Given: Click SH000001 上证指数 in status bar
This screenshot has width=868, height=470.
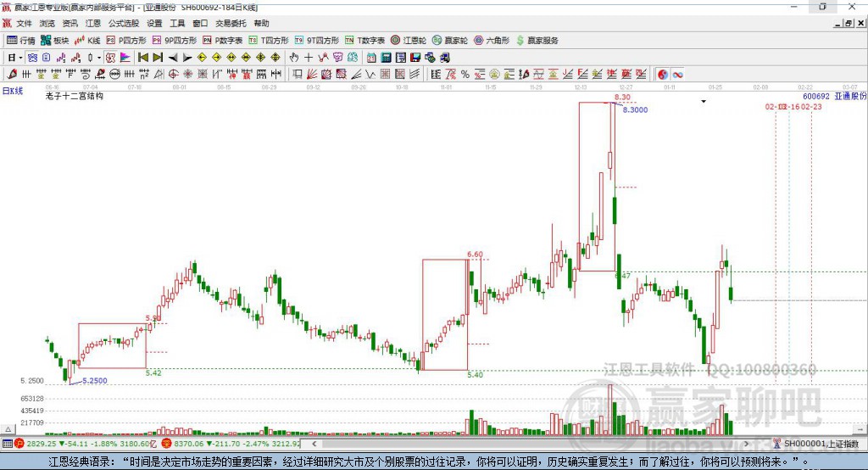Looking at the screenshot, I should pyautogui.click(x=821, y=444).
